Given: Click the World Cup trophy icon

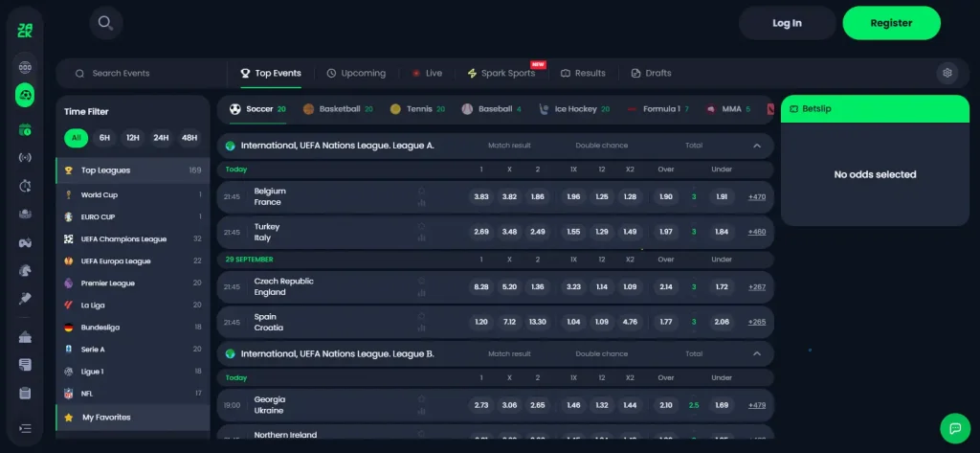Looking at the screenshot, I should (x=69, y=195).
